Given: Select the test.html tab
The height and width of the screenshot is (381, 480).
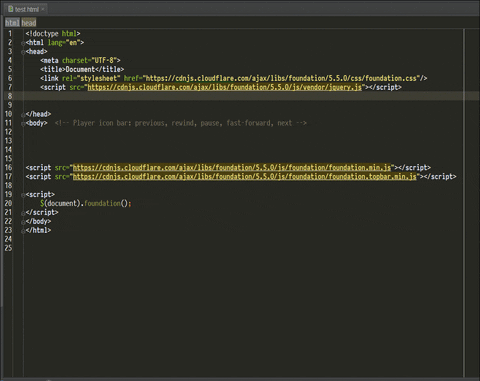Looking at the screenshot, I should point(26,9).
